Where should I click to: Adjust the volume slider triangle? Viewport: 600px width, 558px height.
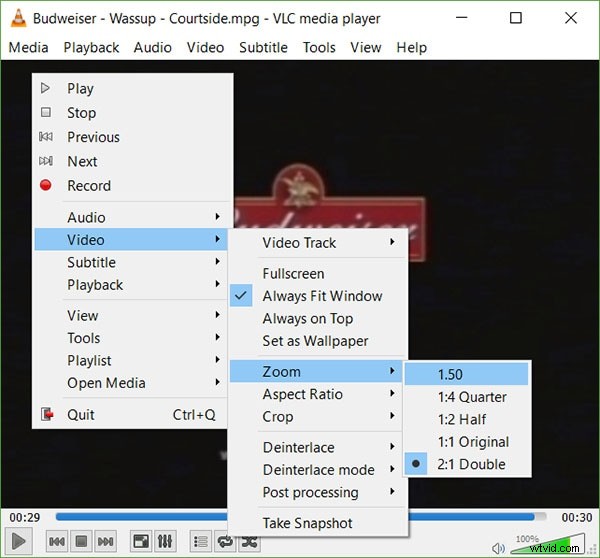coord(547,543)
